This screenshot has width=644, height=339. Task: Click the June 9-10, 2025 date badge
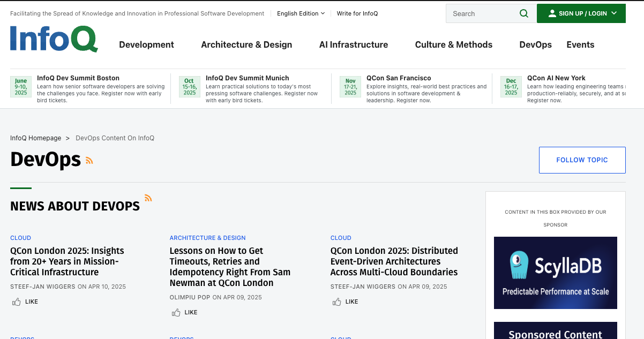(x=21, y=87)
